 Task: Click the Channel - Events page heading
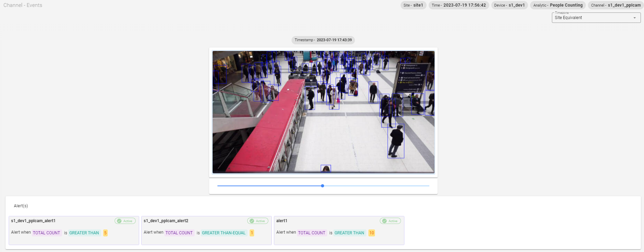pos(23,5)
